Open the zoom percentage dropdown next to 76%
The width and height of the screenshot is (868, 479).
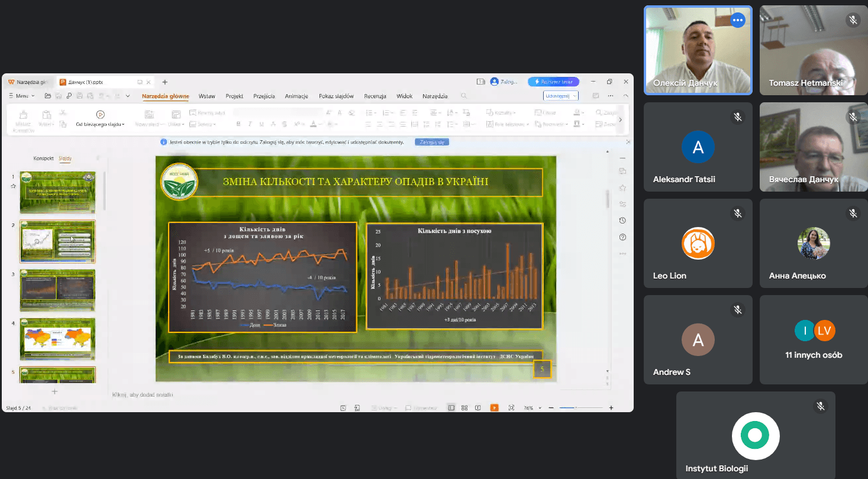click(x=540, y=408)
